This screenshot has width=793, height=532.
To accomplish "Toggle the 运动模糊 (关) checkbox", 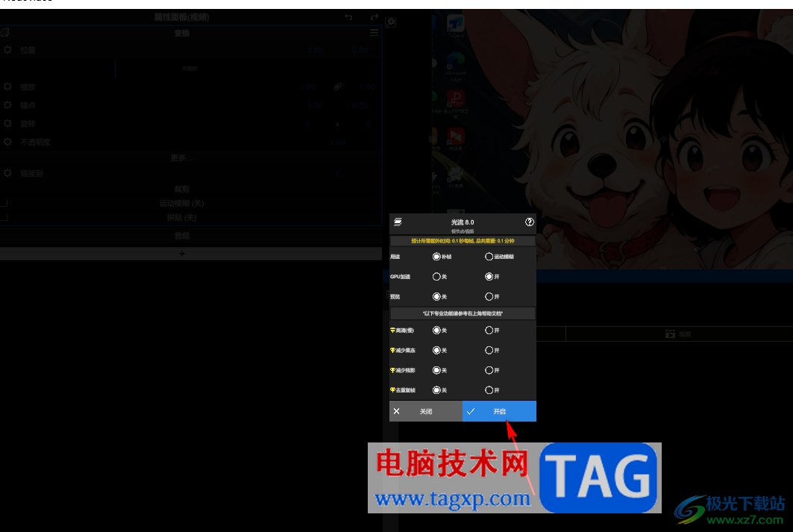I will tap(4, 203).
